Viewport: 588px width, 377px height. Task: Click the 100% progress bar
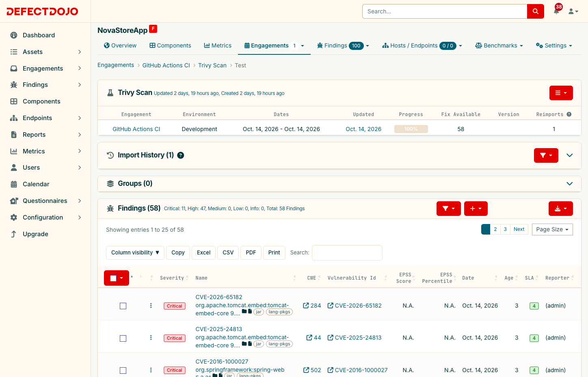(x=411, y=129)
